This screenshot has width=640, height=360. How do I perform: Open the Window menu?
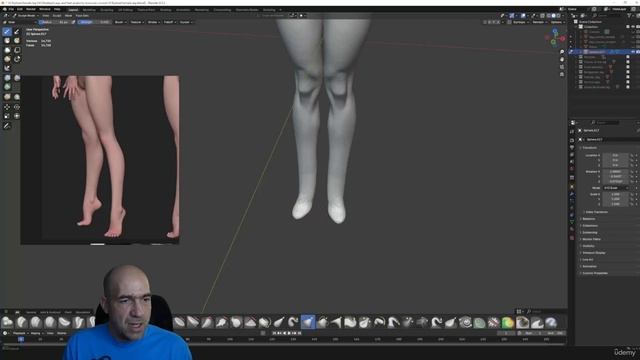[x=44, y=9]
